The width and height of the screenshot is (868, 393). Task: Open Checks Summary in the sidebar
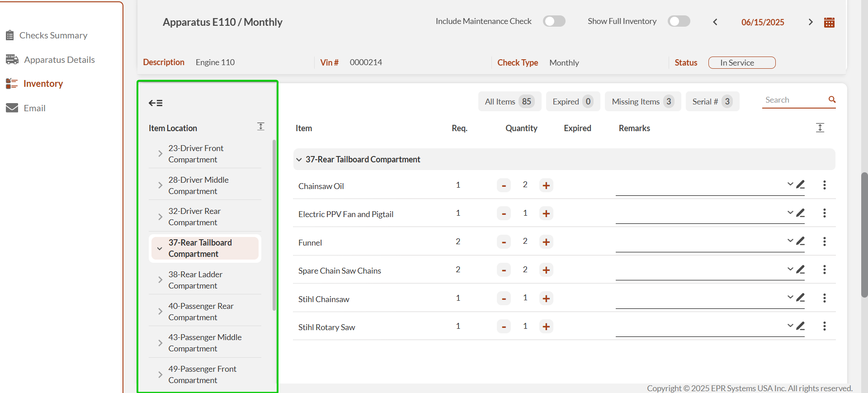click(x=53, y=35)
